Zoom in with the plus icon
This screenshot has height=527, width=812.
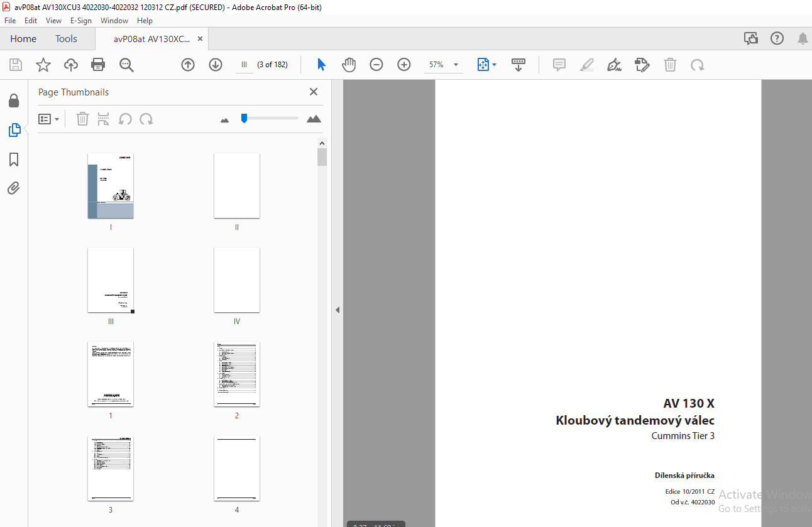404,65
